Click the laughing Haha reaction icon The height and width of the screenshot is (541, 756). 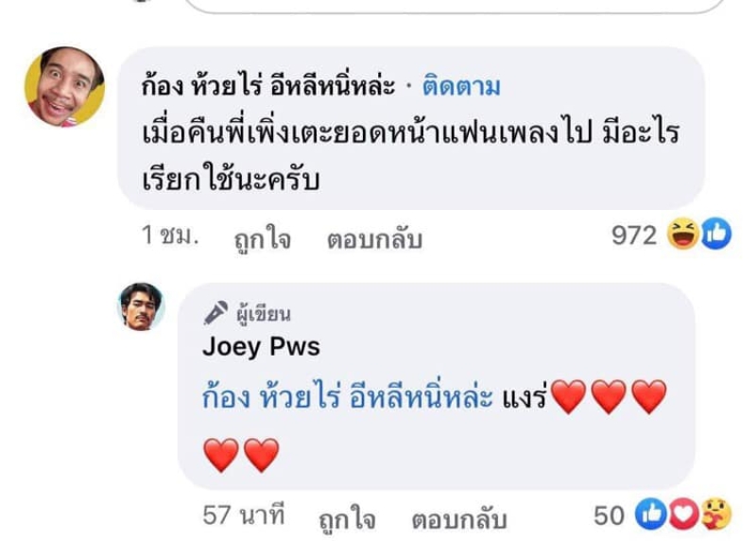click(x=682, y=234)
